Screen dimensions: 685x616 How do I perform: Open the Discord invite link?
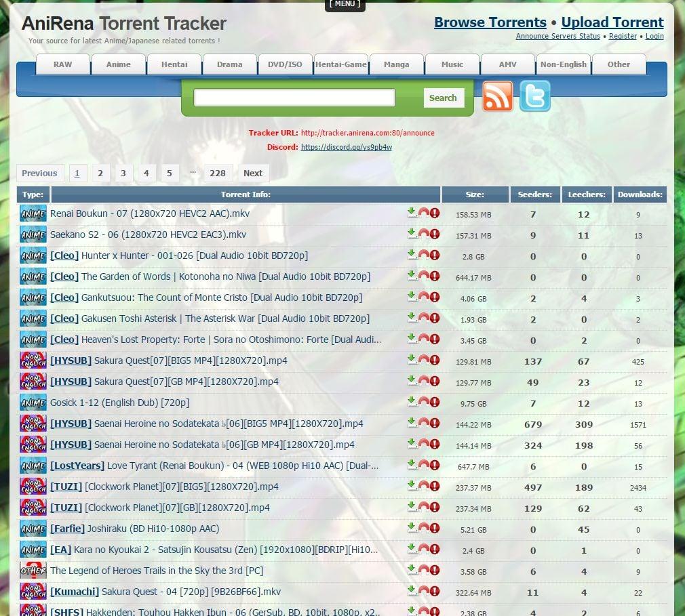click(347, 147)
